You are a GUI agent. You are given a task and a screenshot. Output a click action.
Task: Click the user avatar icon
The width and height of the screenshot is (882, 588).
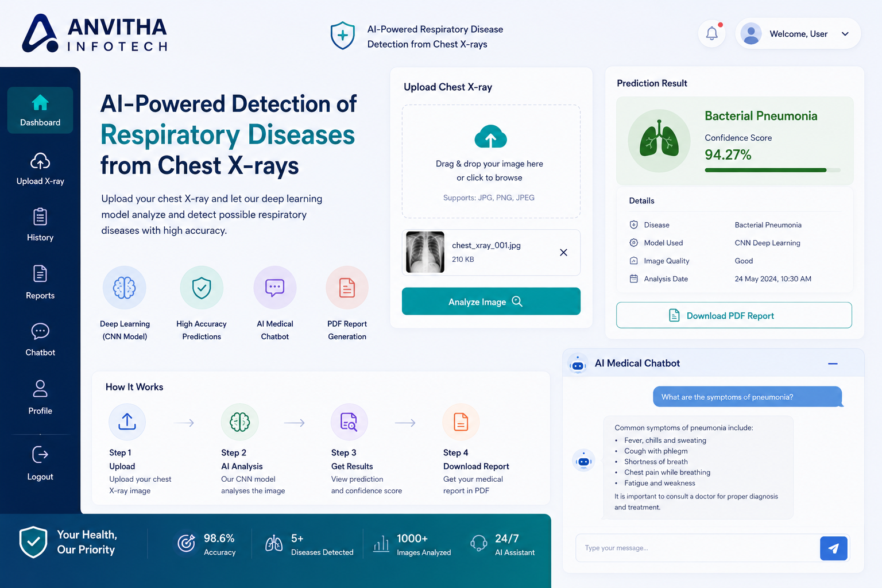751,33
